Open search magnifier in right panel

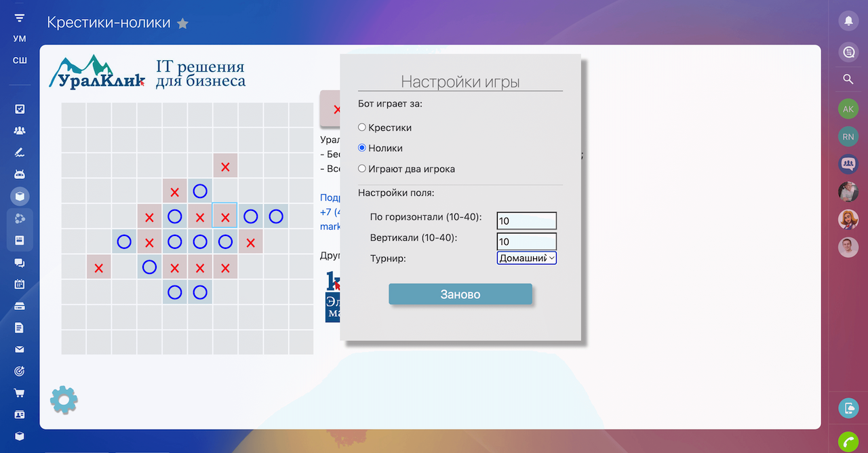click(x=848, y=79)
